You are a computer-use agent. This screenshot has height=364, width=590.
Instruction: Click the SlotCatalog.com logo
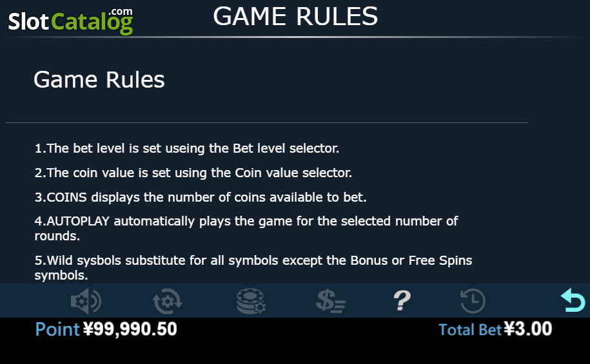click(x=70, y=21)
